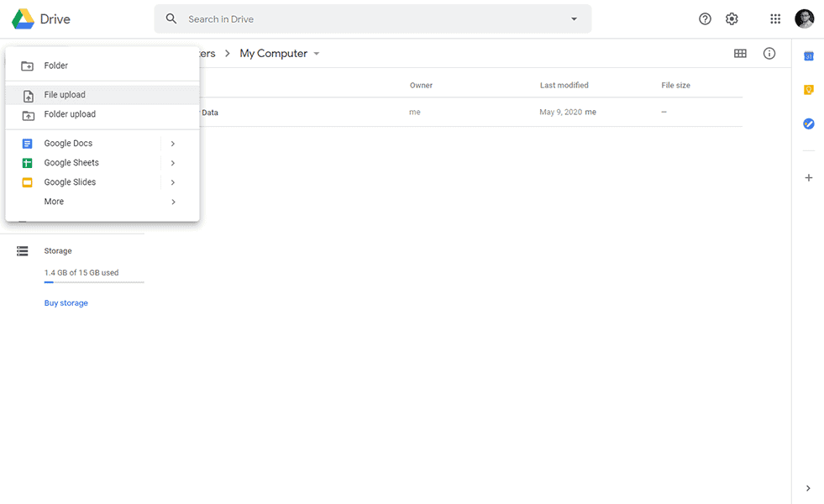
Task: Sort by Last modified column
Action: (564, 85)
